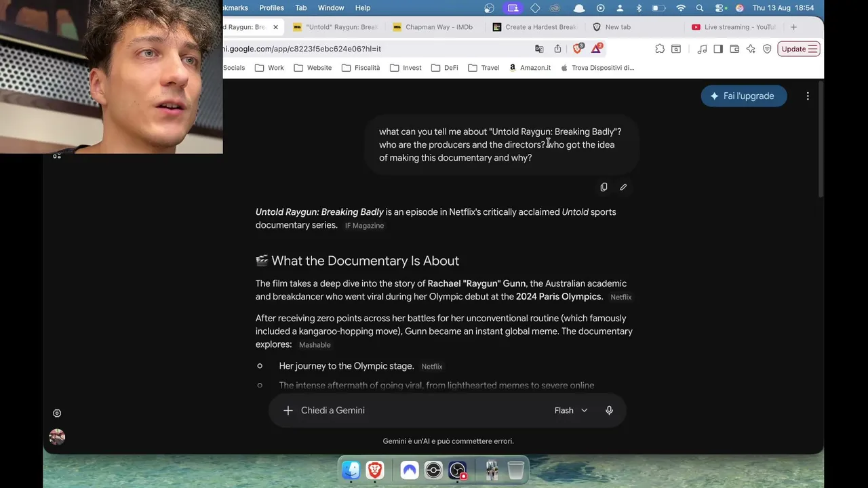
Task: Switch to the Chapman Way - IMDb tab
Action: coord(433,27)
